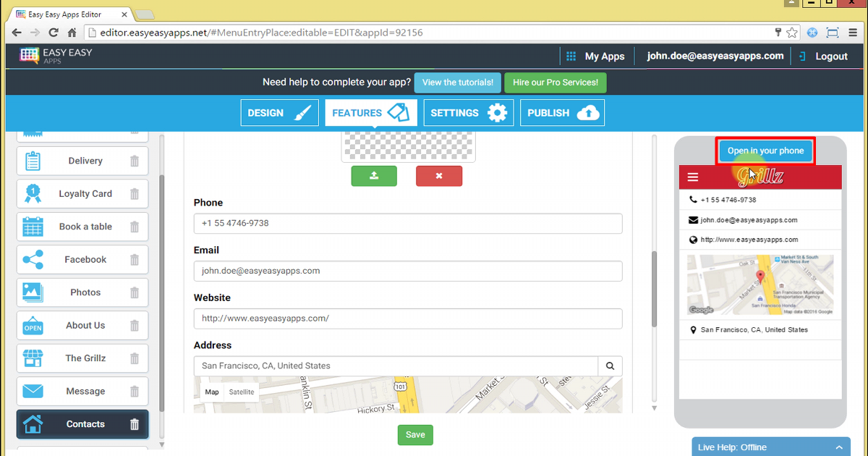
Task: Click the trash icon next to Delivery
Action: (134, 161)
